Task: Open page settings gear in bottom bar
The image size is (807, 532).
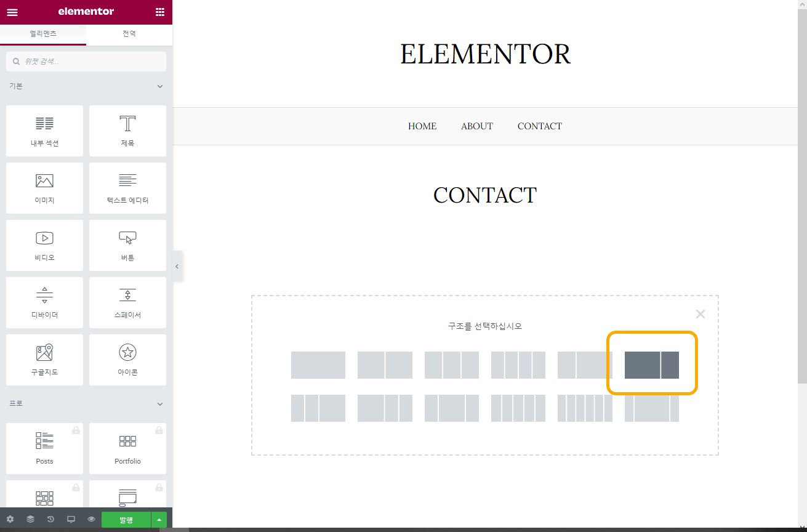Action: pyautogui.click(x=10, y=520)
